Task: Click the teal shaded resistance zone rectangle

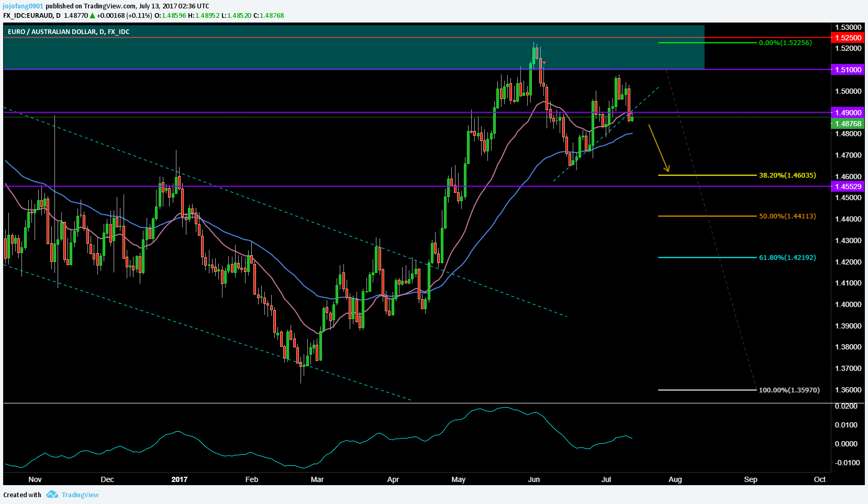Action: (x=354, y=47)
